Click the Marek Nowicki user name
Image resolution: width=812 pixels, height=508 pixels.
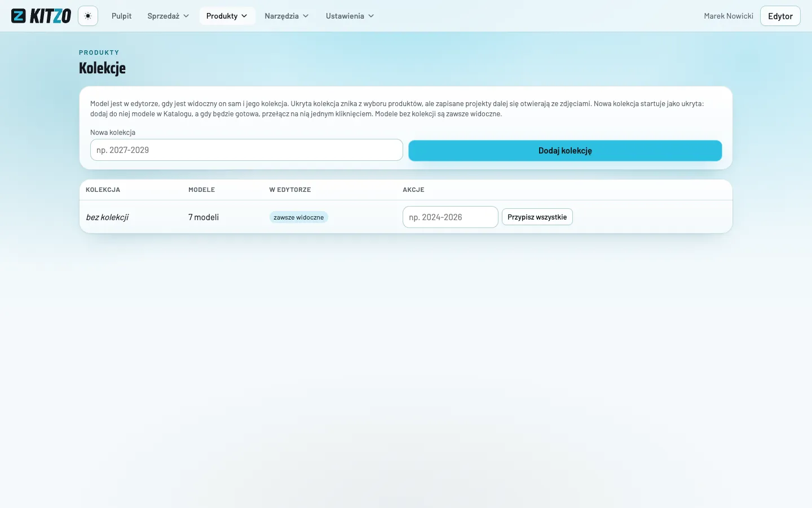click(729, 16)
